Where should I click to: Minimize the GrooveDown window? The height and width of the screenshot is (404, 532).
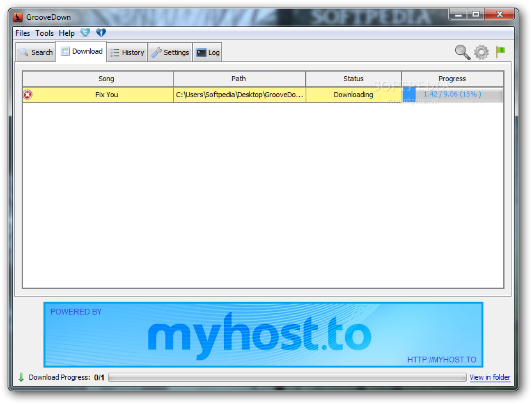click(x=458, y=14)
